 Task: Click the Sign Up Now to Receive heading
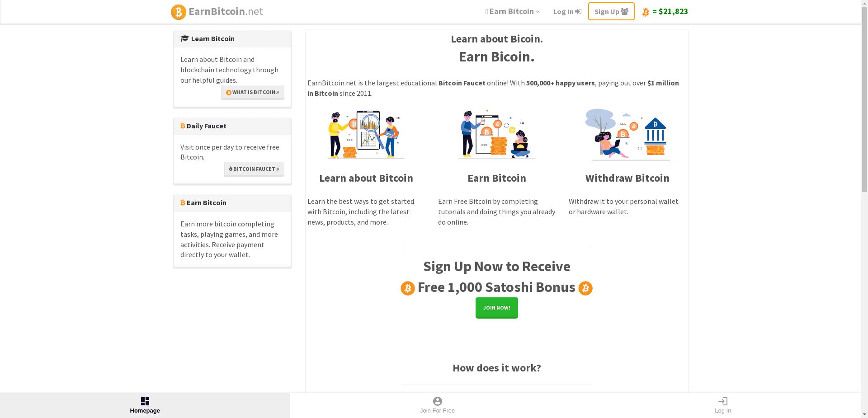497,266
